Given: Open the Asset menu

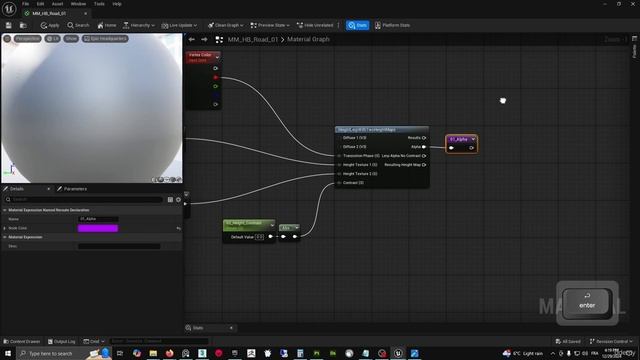Looking at the screenshot, I should coord(57,4).
